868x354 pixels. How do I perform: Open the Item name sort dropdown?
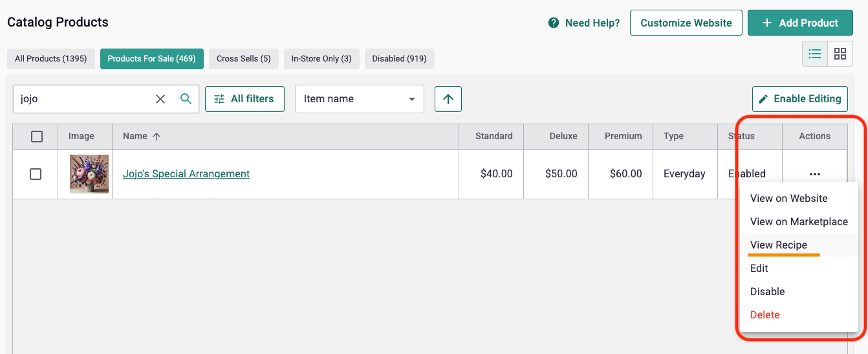(360, 99)
